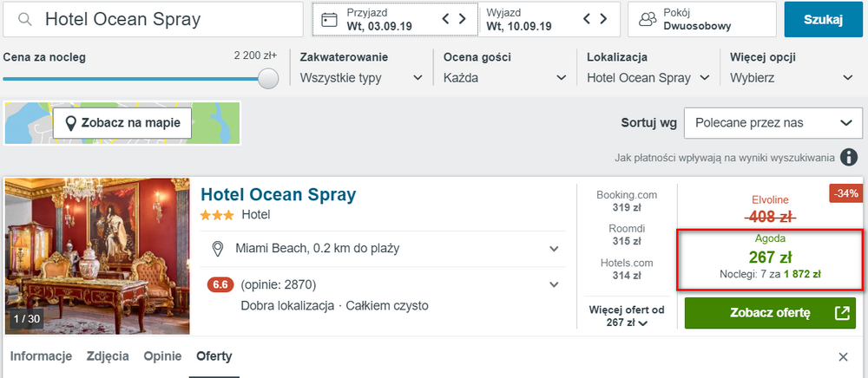Switch to the Informacje tab
Viewport: 868px width, 378px height.
41,356
